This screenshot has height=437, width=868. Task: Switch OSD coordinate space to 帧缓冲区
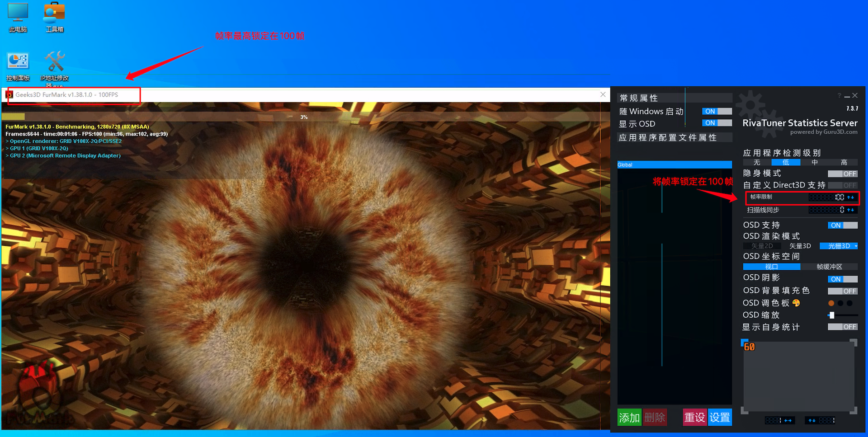[x=829, y=267]
